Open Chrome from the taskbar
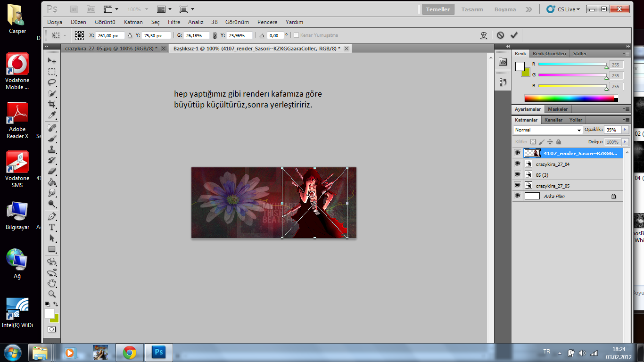644x362 pixels. (x=130, y=352)
